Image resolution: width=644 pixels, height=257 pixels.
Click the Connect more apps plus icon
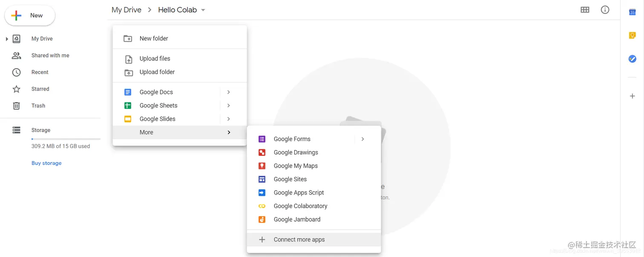point(262,240)
